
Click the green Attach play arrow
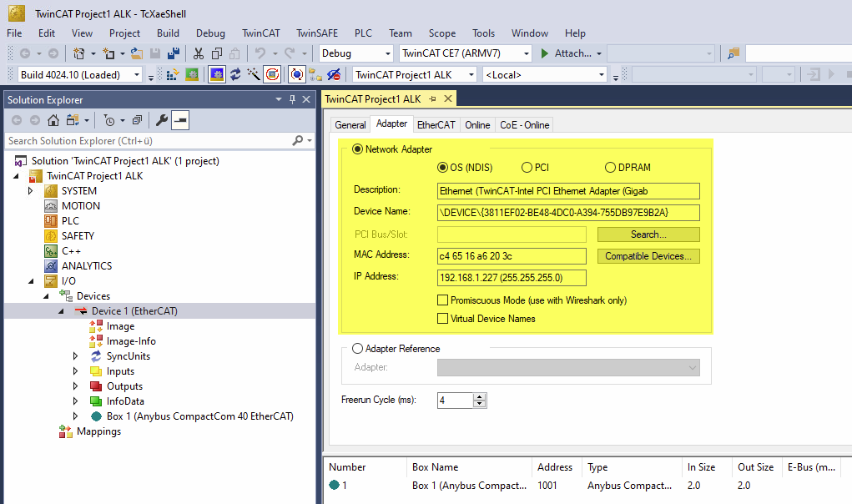click(545, 53)
